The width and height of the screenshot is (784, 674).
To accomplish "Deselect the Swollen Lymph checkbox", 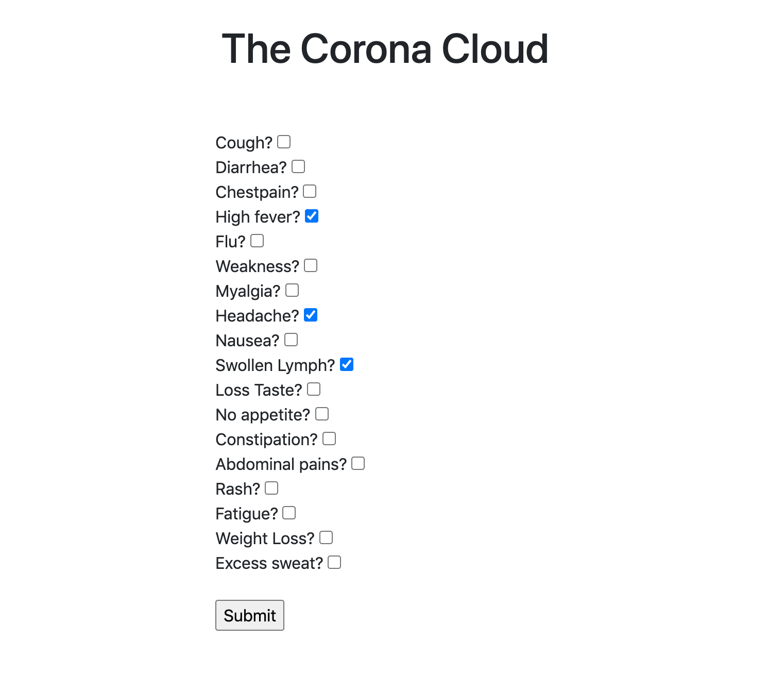I will pyautogui.click(x=347, y=364).
